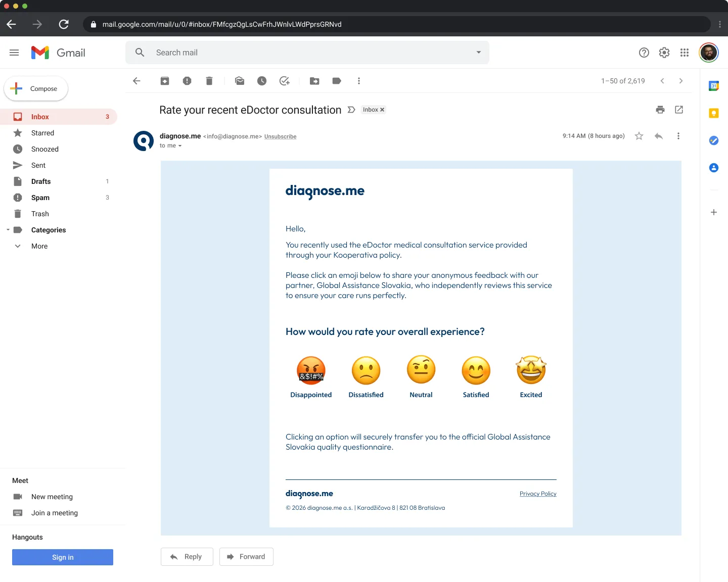
Task: Click the Reply button below email
Action: point(187,557)
